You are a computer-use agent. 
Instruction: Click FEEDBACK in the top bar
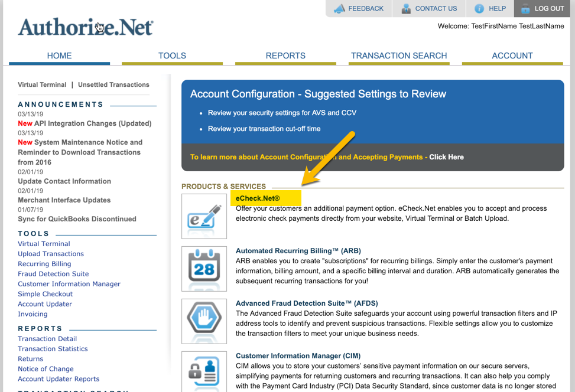click(x=366, y=8)
